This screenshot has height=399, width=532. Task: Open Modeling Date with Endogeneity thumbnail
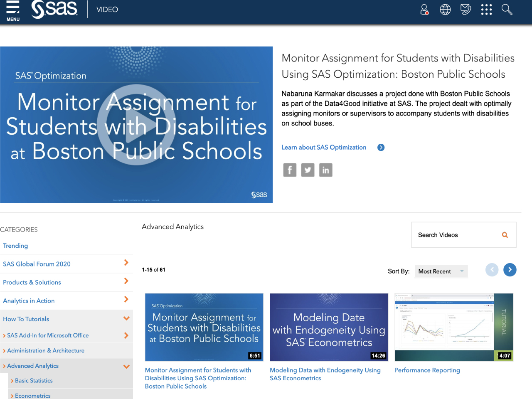point(329,327)
